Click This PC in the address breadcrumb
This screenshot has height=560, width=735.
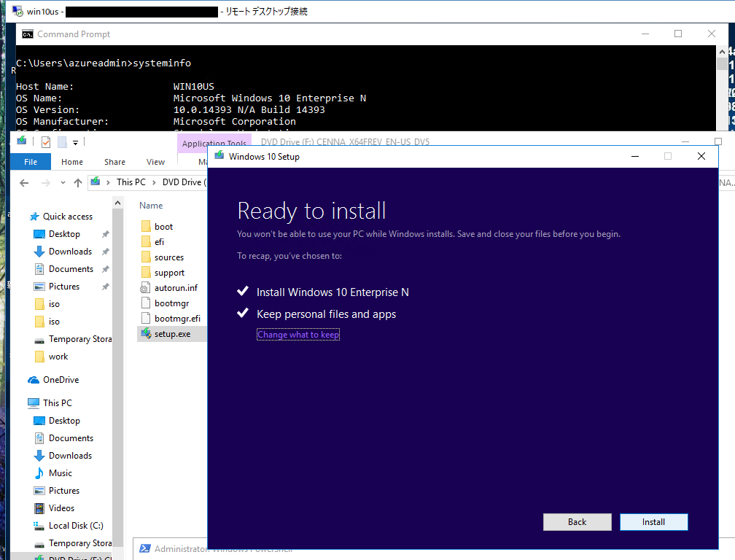click(131, 182)
